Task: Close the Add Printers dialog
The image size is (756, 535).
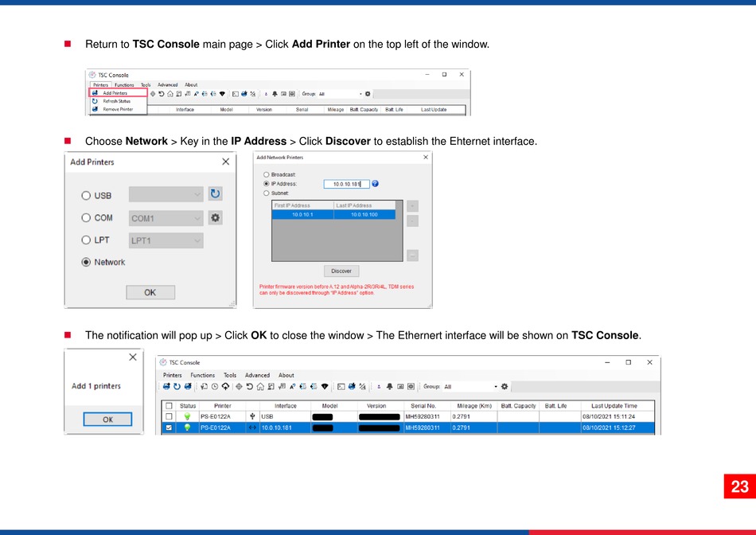Action: click(x=226, y=162)
